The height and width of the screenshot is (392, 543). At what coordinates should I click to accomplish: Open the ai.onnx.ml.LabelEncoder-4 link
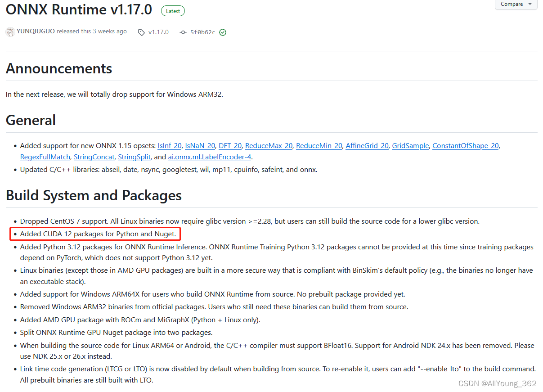pyautogui.click(x=209, y=157)
